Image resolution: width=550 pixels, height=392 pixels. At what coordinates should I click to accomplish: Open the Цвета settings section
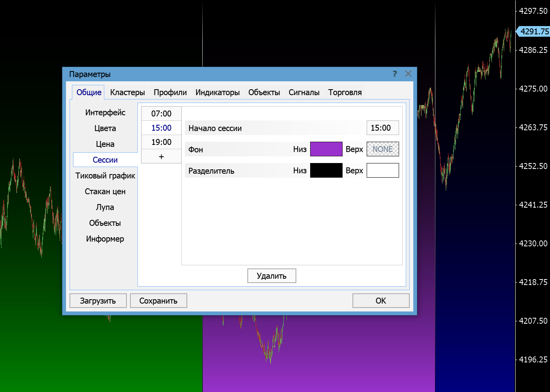coord(105,128)
